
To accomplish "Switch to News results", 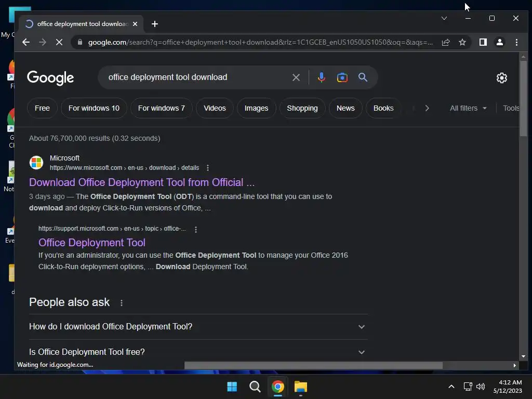I will click(x=345, y=108).
